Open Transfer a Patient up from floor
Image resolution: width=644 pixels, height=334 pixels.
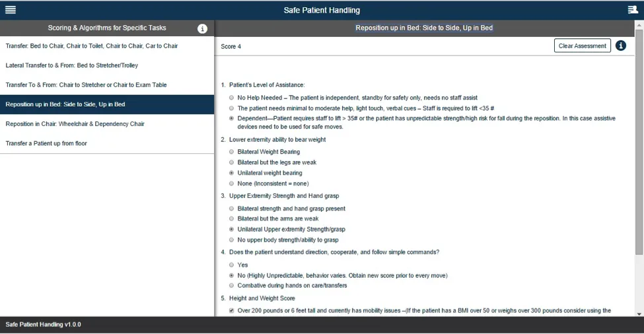107,143
